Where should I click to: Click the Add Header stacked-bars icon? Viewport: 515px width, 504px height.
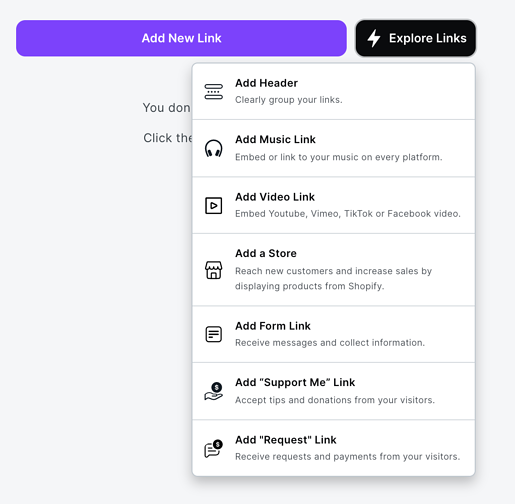coord(214,92)
